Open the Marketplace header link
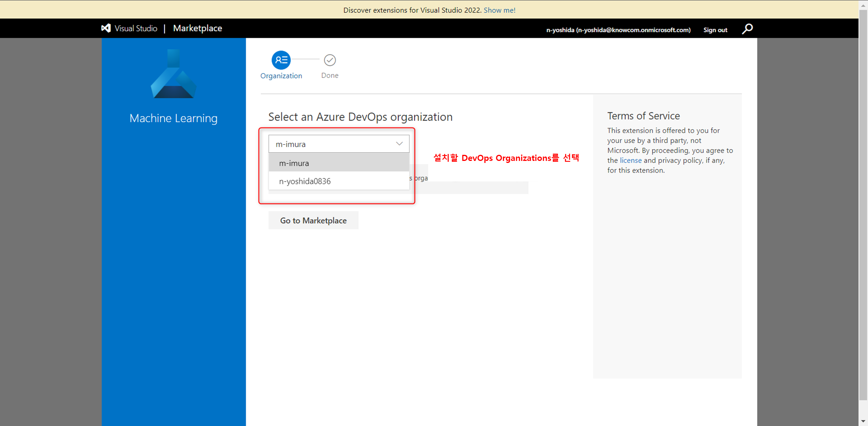 [x=197, y=28]
